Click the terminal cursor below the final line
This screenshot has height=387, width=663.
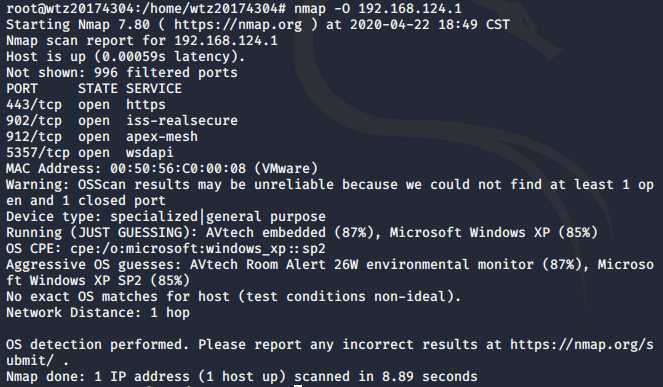[298, 385]
